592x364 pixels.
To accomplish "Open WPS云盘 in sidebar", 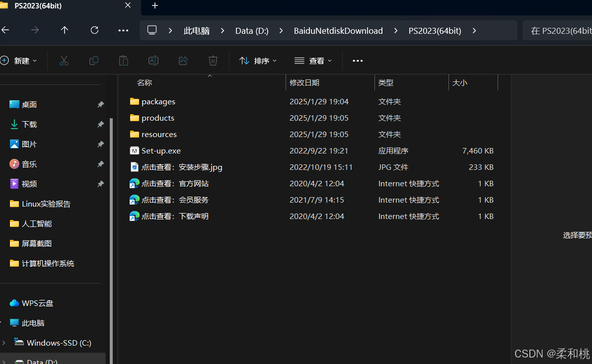I will coord(37,303).
